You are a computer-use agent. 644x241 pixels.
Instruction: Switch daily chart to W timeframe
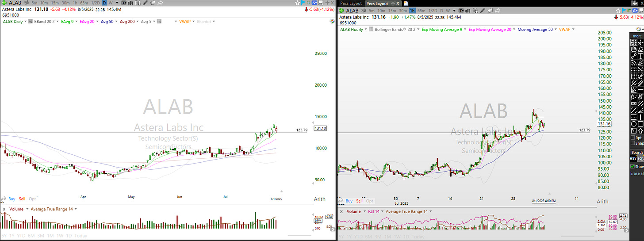pyautogui.click(x=111, y=3)
